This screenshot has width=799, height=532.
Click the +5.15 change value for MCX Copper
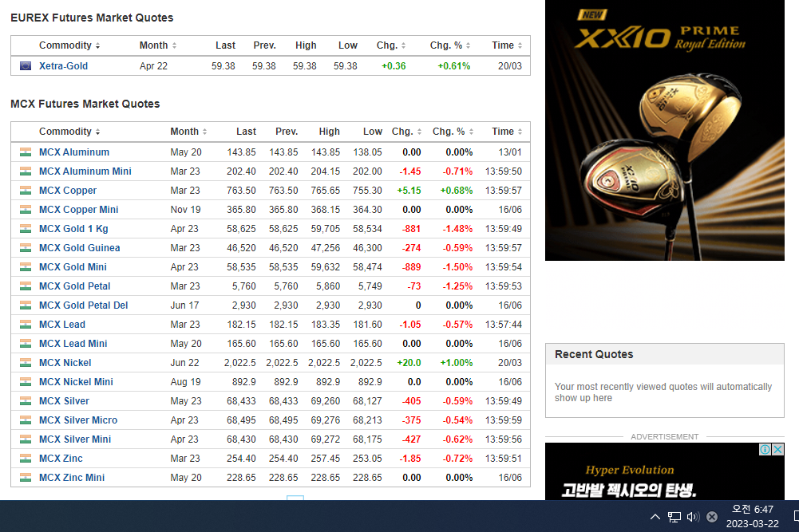click(409, 191)
